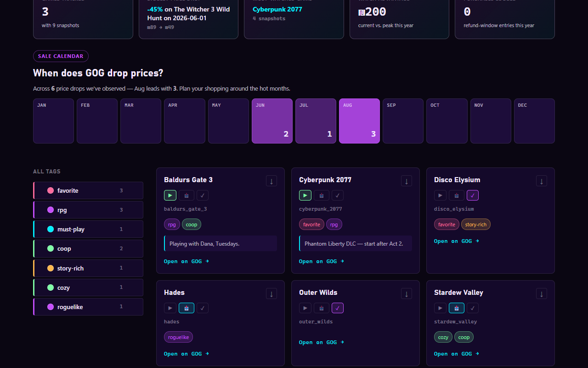This screenshot has width=588, height=368.
Task: Select the must-play tag filter
Action: [x=88, y=229]
